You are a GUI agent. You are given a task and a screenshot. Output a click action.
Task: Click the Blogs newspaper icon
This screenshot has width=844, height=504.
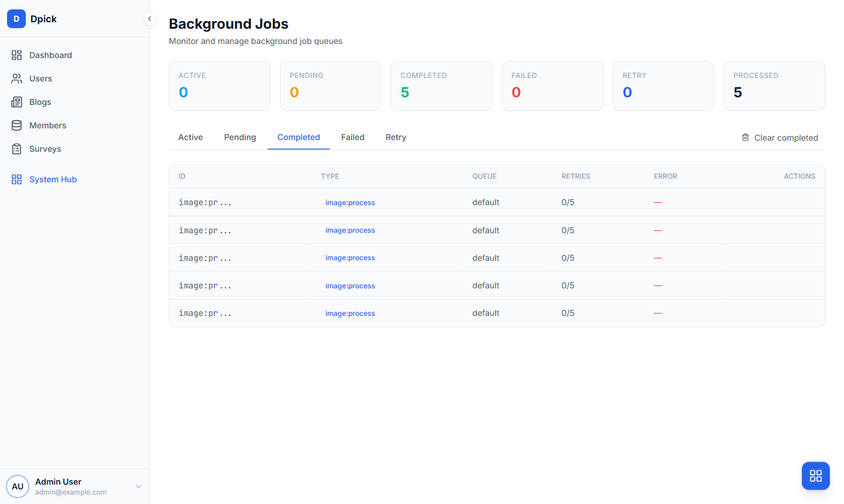17,102
